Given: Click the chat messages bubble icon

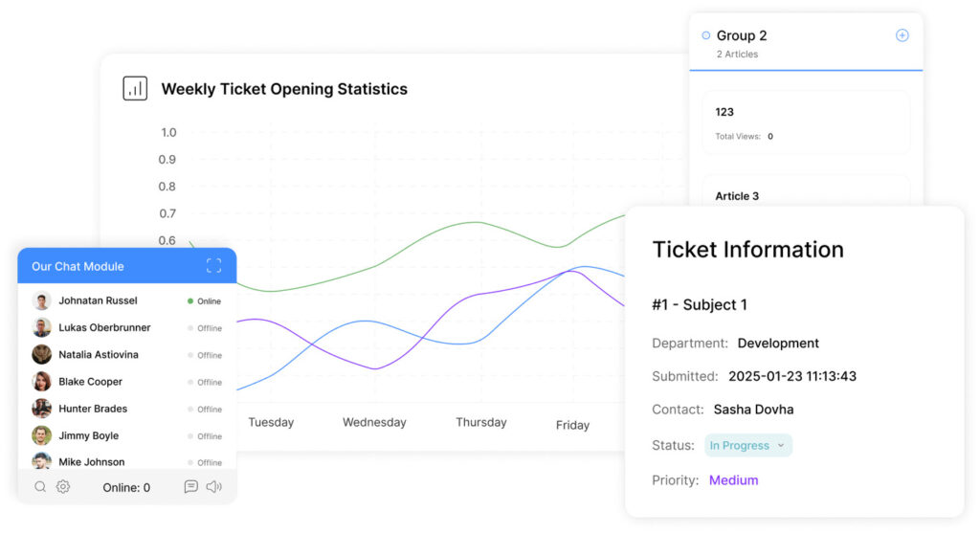Looking at the screenshot, I should pos(190,487).
